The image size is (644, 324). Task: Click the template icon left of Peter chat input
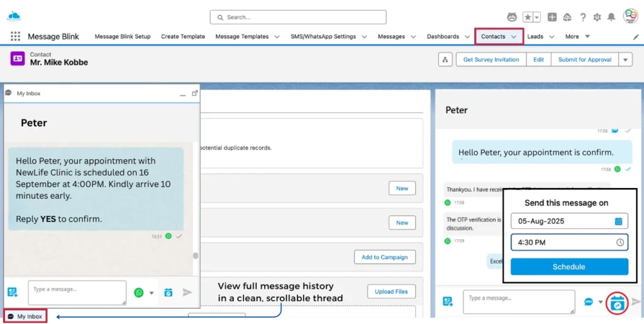[448, 302]
